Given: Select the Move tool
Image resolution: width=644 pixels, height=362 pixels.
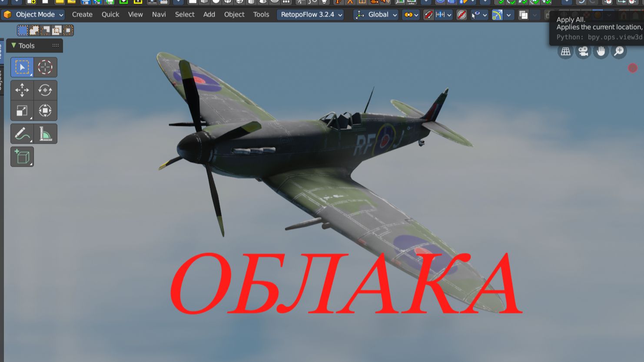Looking at the screenshot, I should tap(22, 90).
